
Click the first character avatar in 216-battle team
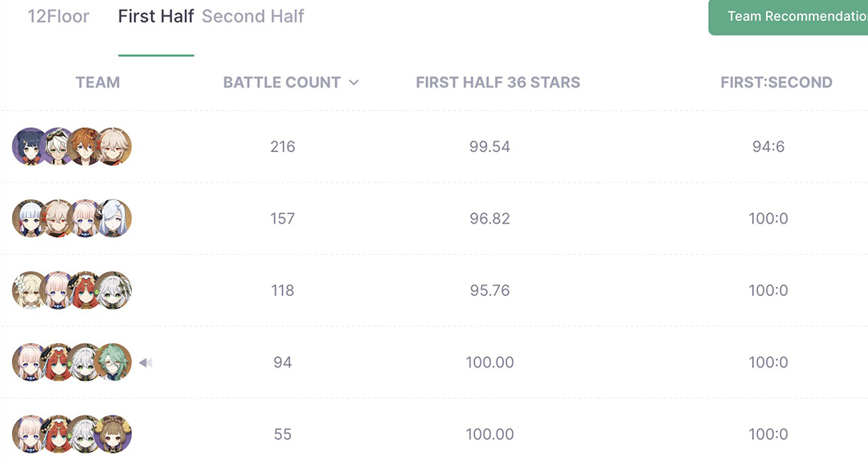pyautogui.click(x=31, y=147)
